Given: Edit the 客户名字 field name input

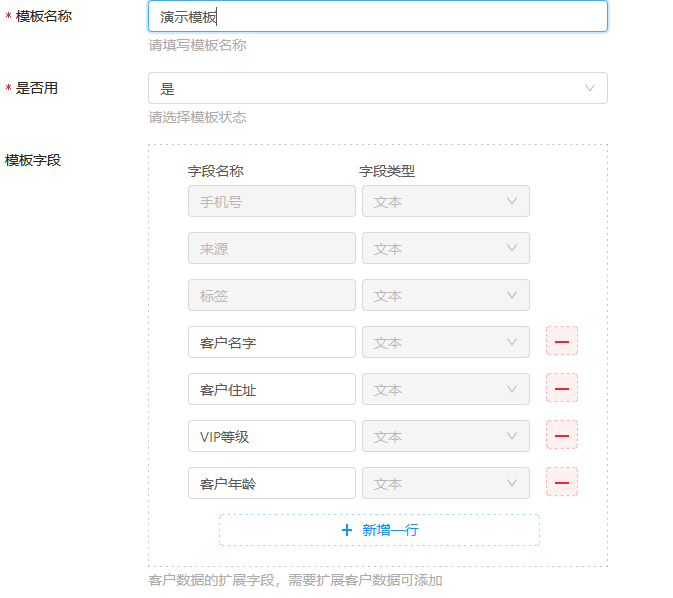Looking at the screenshot, I should (x=272, y=342).
